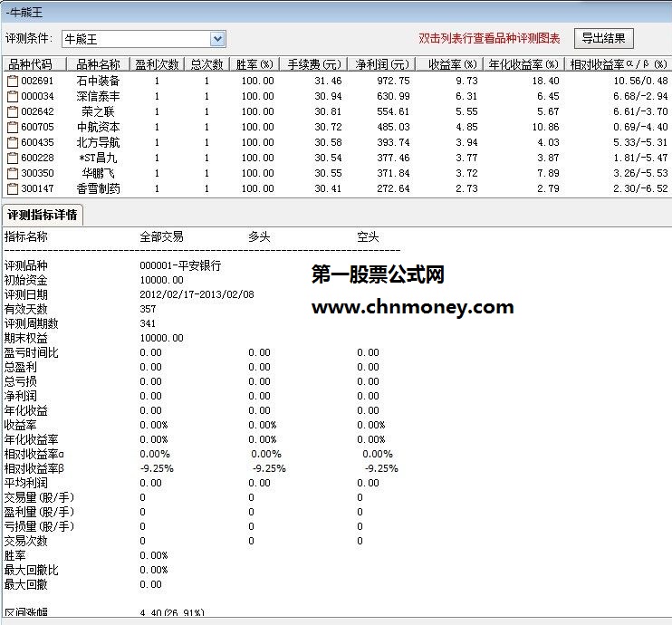
Task: Select the 评测指标详情 tab
Action: tap(43, 215)
